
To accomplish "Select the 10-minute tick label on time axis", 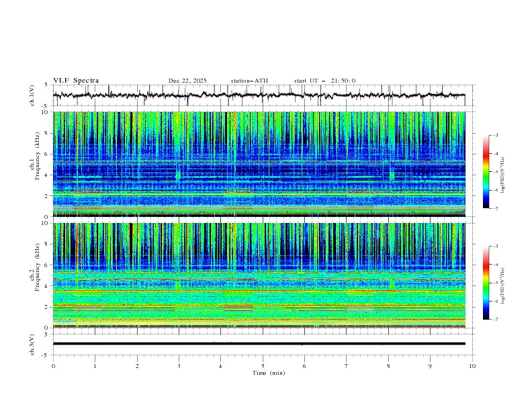I will [472, 366].
